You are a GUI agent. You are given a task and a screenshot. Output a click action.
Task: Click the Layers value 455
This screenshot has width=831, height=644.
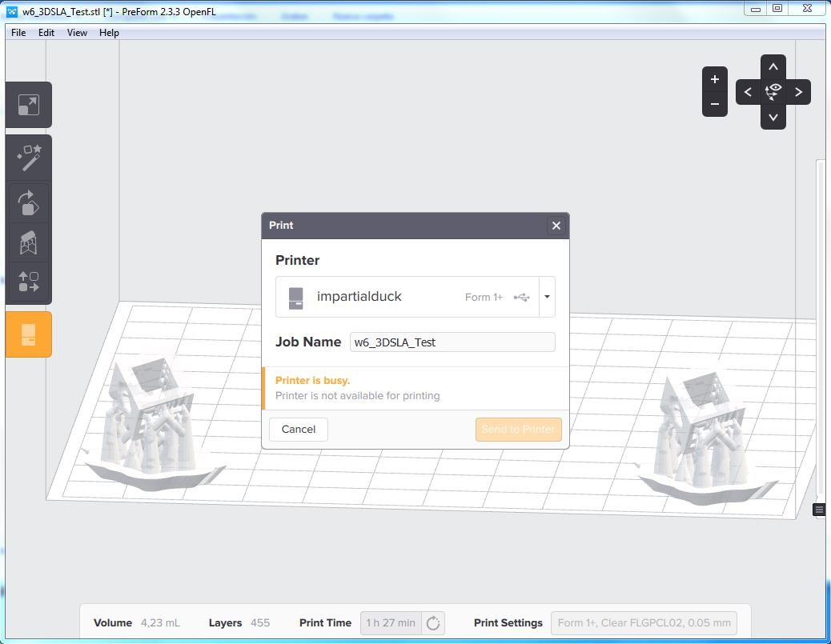click(x=260, y=623)
